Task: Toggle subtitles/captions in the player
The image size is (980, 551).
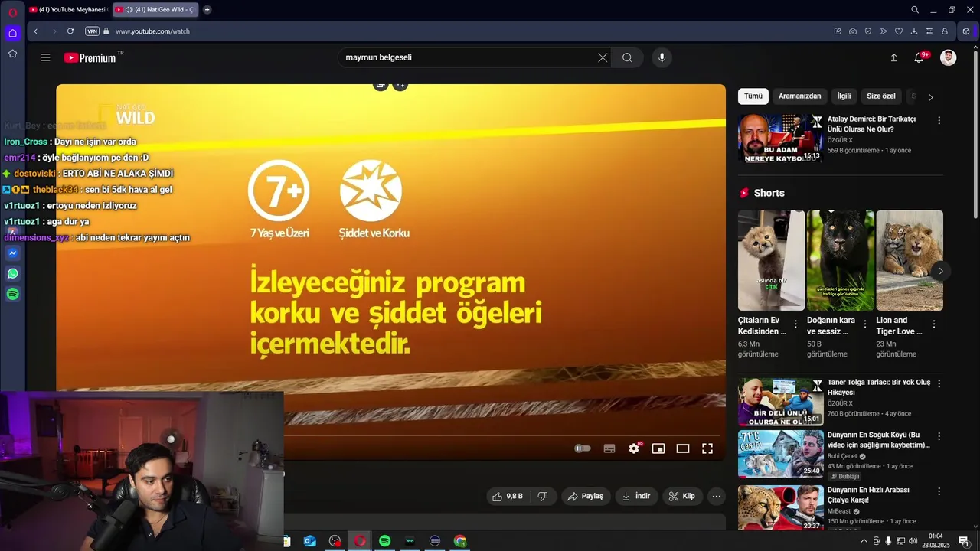Action: pos(609,448)
